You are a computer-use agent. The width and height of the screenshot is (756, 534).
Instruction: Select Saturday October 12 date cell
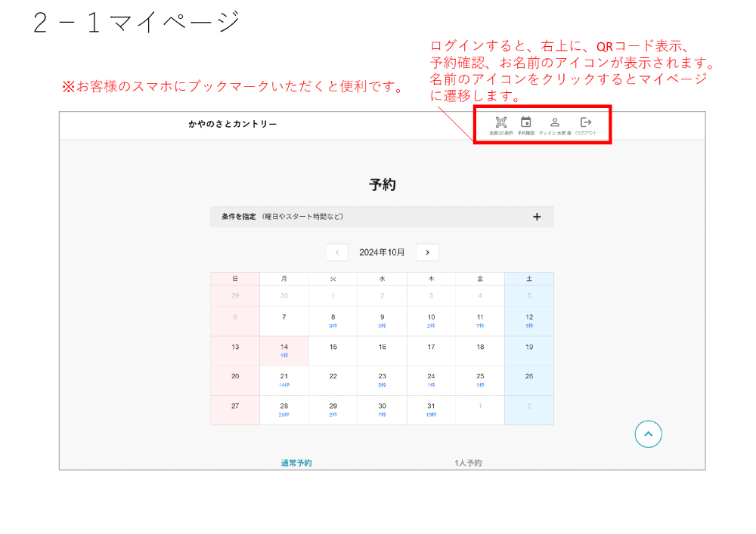529,320
